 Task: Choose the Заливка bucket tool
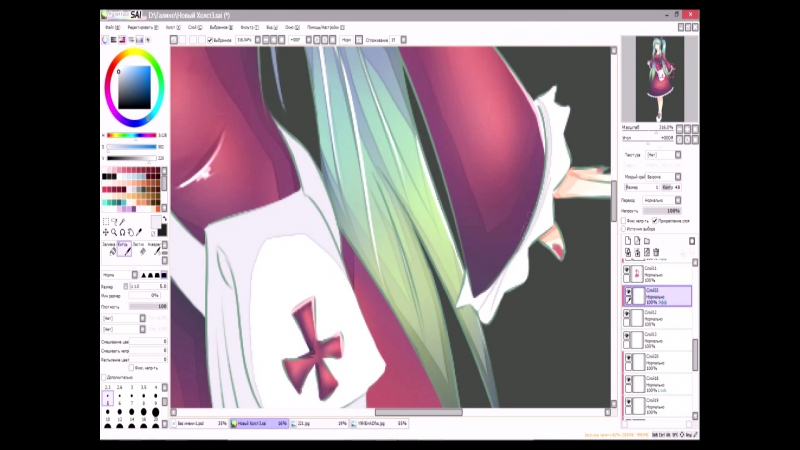pos(109,248)
